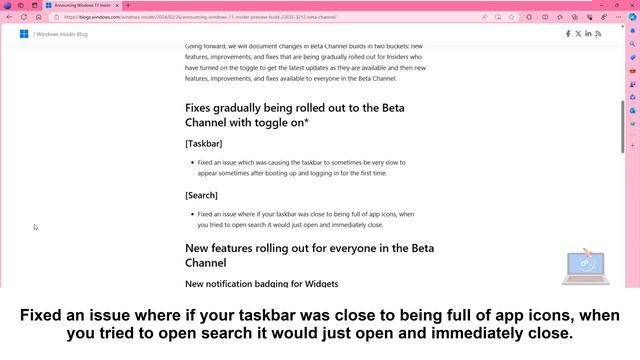Click bullet text about taskbar slow to appear

pos(301,168)
